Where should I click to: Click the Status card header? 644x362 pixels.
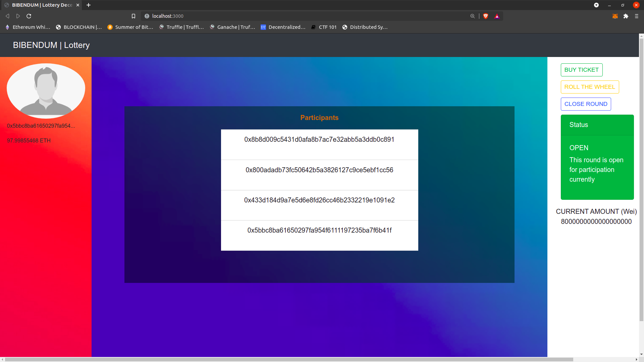[597, 125]
